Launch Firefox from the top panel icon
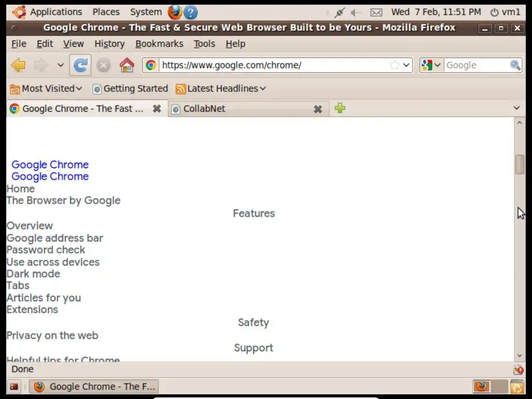Screen dimensions: 532x399 pos(175,12)
